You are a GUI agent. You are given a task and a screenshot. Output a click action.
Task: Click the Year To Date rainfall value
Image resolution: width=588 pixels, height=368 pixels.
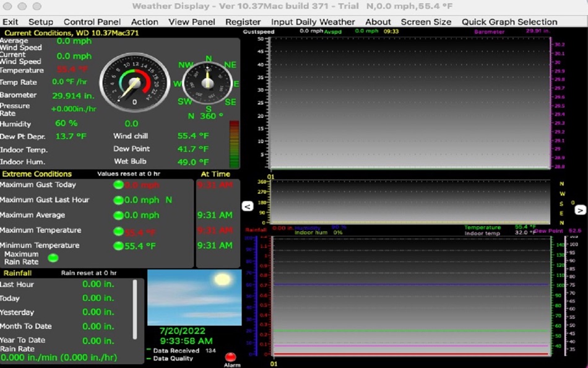[x=98, y=341]
